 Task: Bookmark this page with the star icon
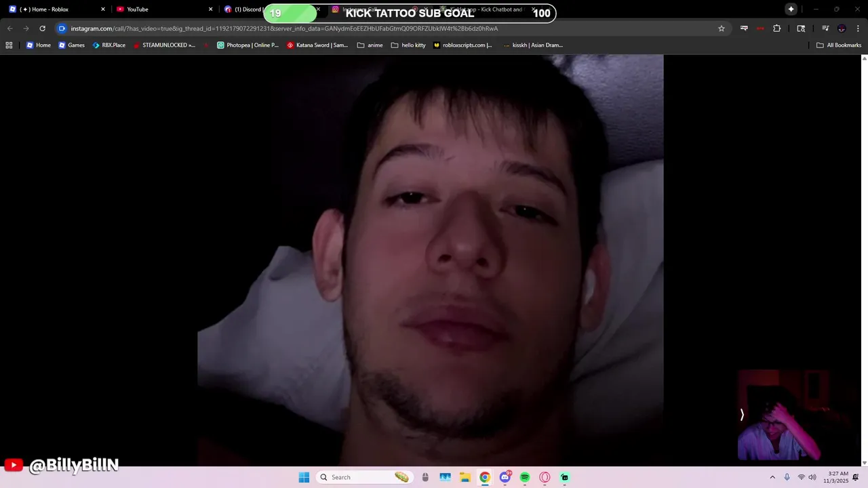(722, 28)
